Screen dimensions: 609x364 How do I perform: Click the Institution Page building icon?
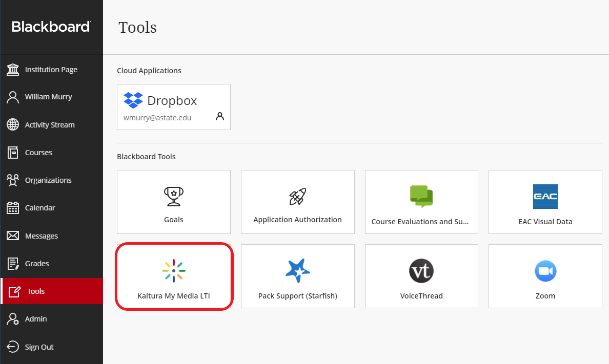(13, 70)
